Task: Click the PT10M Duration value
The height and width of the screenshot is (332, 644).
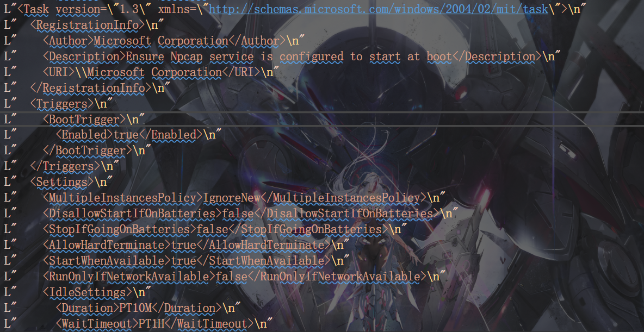Action: pos(135,308)
